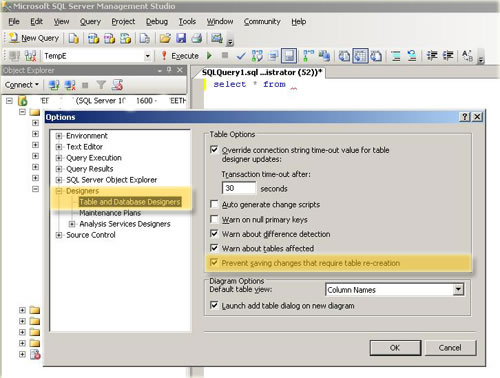
Task: Parse the query using the blue checkmark
Action: (x=241, y=56)
